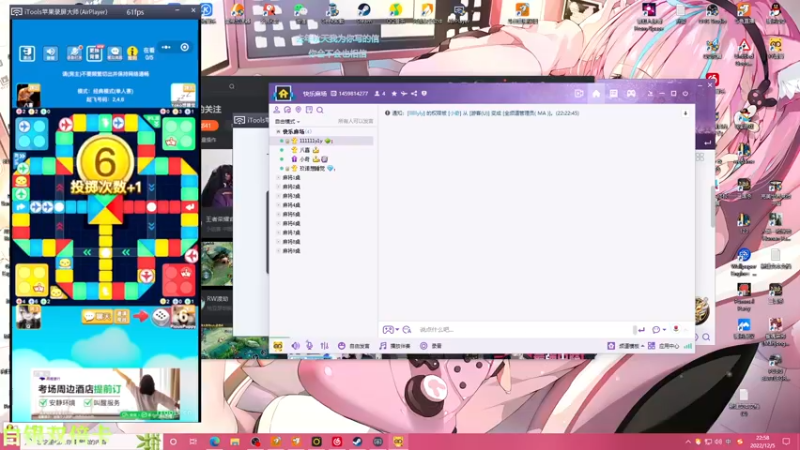Click the share icon in YY title bar
The height and width of the screenshot is (450, 800).
(414, 93)
